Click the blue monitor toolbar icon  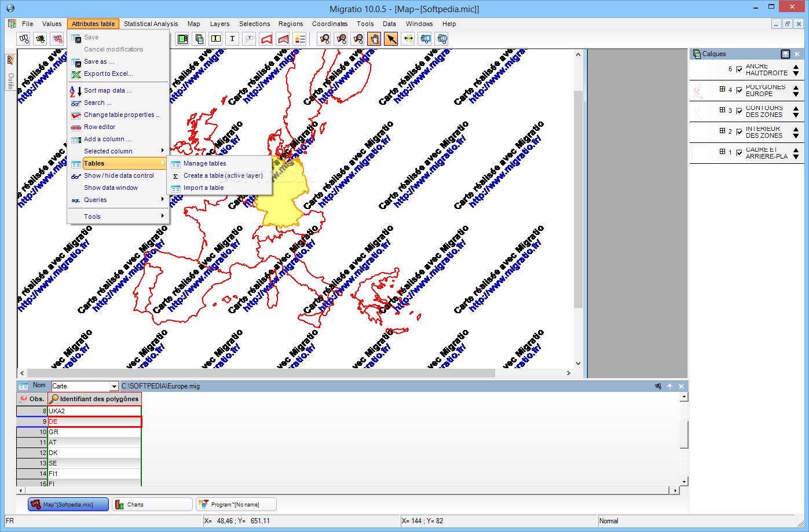click(x=425, y=39)
